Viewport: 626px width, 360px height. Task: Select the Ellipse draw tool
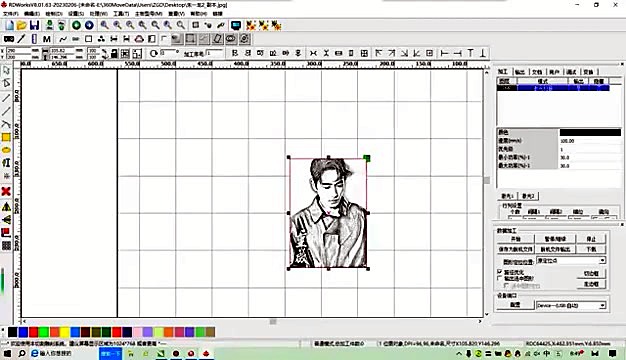coord(6,150)
